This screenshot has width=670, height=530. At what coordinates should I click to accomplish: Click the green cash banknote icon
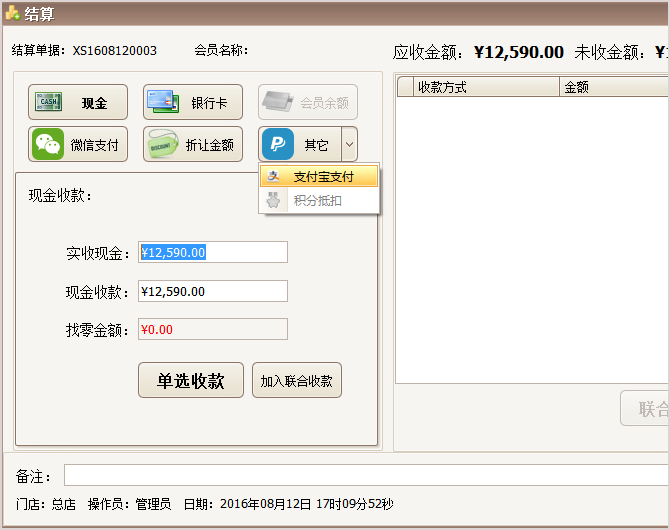click(48, 102)
